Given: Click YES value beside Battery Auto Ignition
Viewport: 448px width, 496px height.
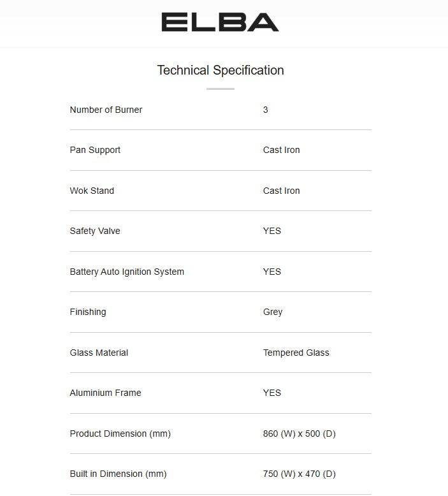Looking at the screenshot, I should [271, 272].
